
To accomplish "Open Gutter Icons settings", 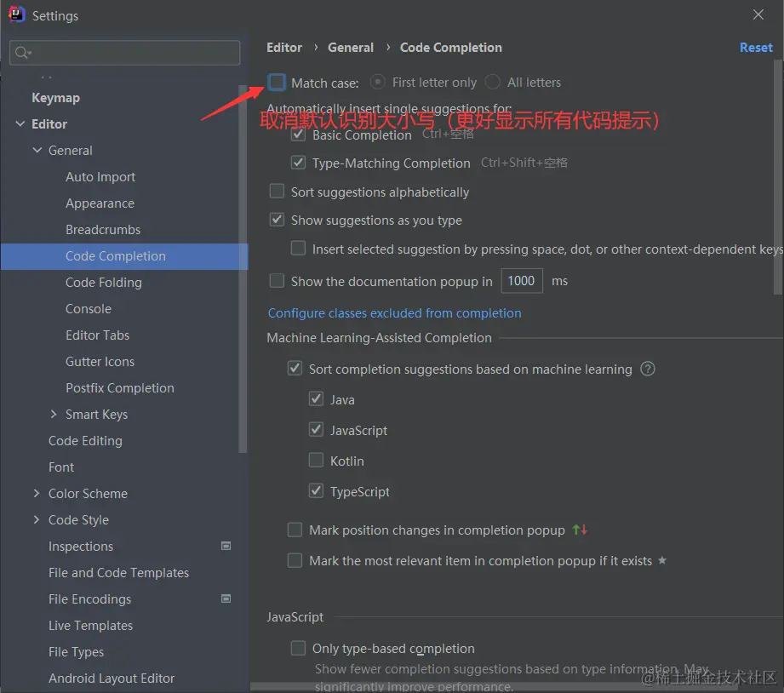I will (100, 362).
